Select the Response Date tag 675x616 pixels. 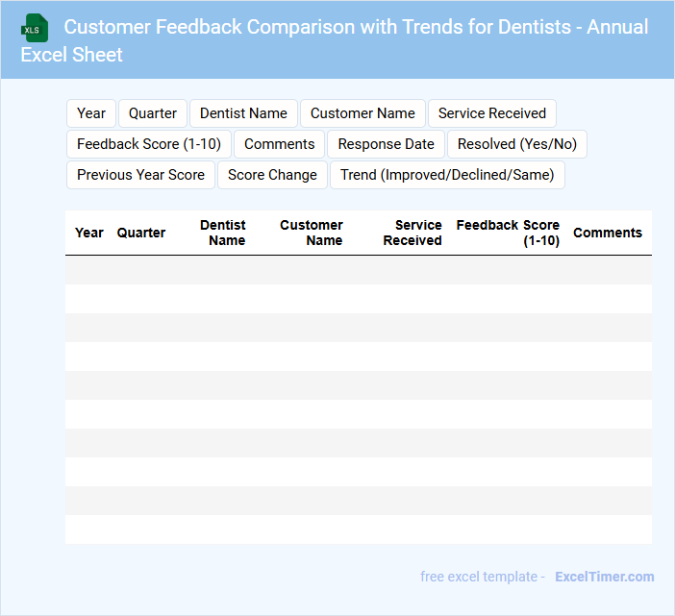(386, 144)
